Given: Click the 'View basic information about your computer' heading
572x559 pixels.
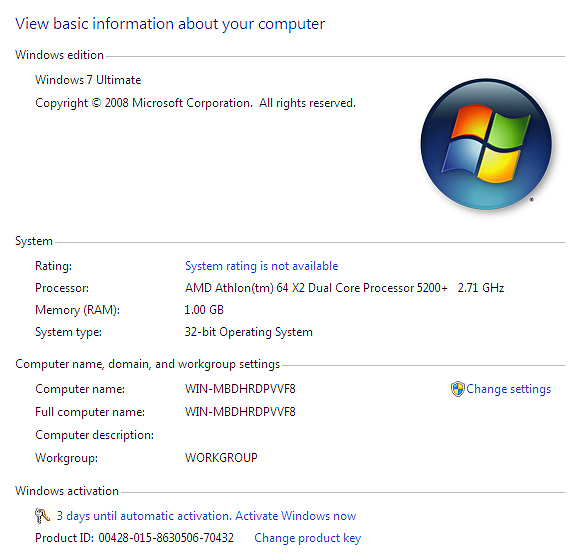Looking at the screenshot, I should coord(170,24).
